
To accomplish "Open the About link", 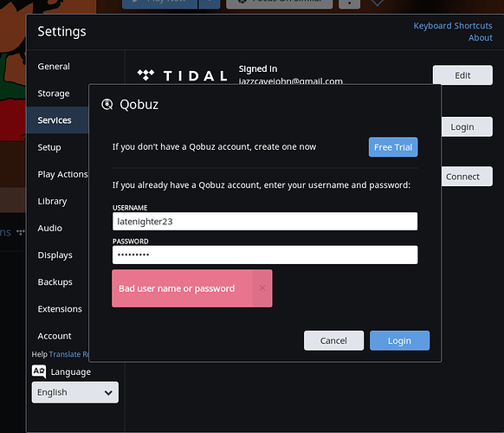I will 481,38.
